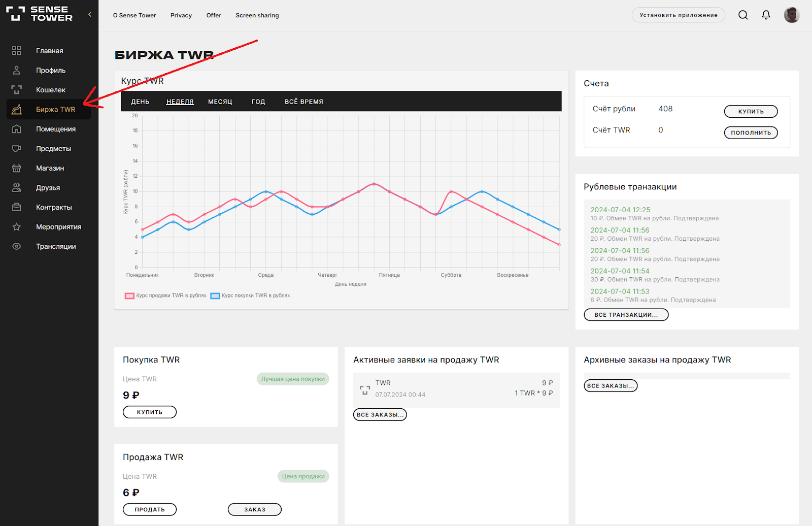Click ПРОДАТЬ in Продажа TWR card

pyautogui.click(x=150, y=509)
